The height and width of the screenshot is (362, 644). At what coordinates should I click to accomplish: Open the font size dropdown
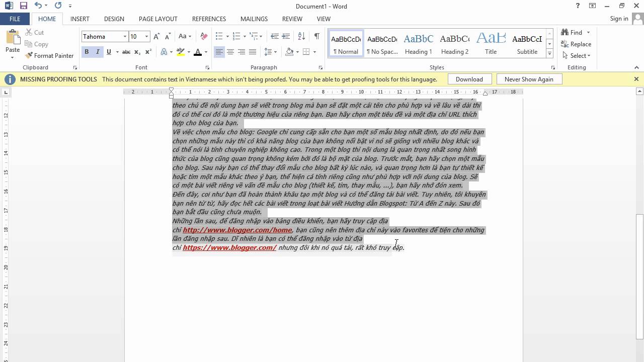coord(147,36)
